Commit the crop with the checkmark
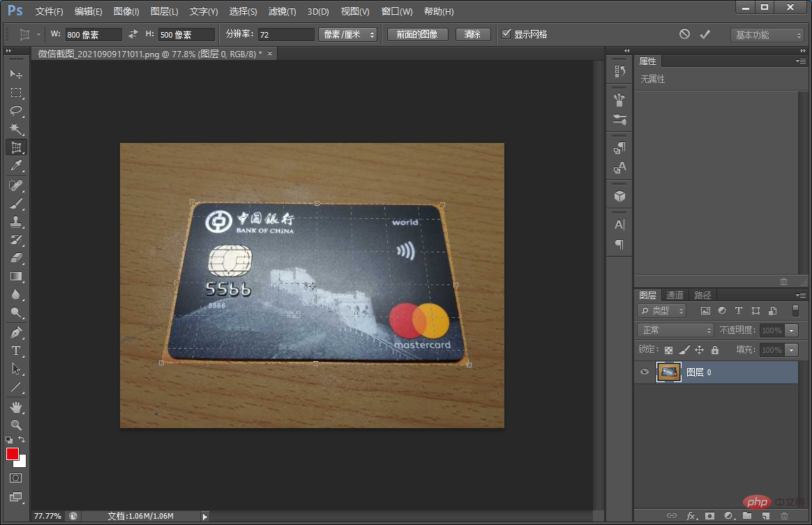 coord(705,34)
